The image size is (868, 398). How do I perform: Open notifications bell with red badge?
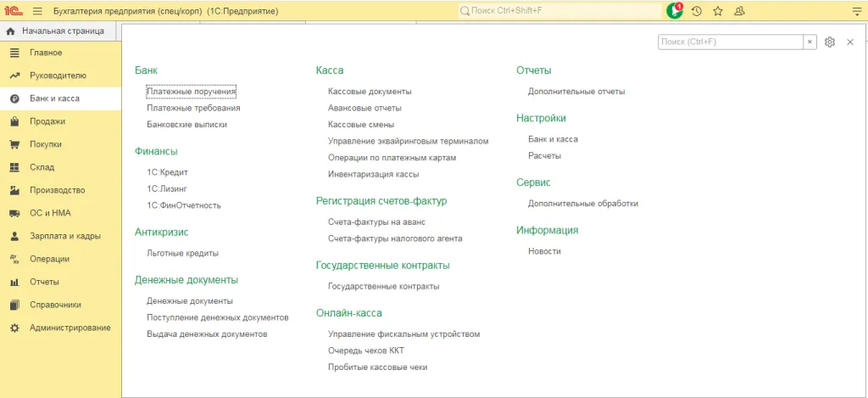point(674,10)
